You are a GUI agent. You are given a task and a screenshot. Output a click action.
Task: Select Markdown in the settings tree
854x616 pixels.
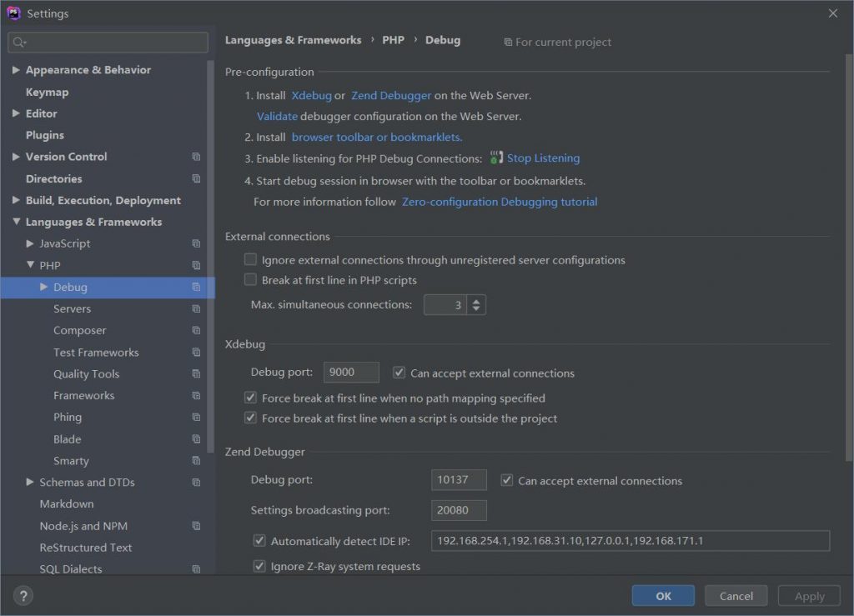[x=67, y=504]
